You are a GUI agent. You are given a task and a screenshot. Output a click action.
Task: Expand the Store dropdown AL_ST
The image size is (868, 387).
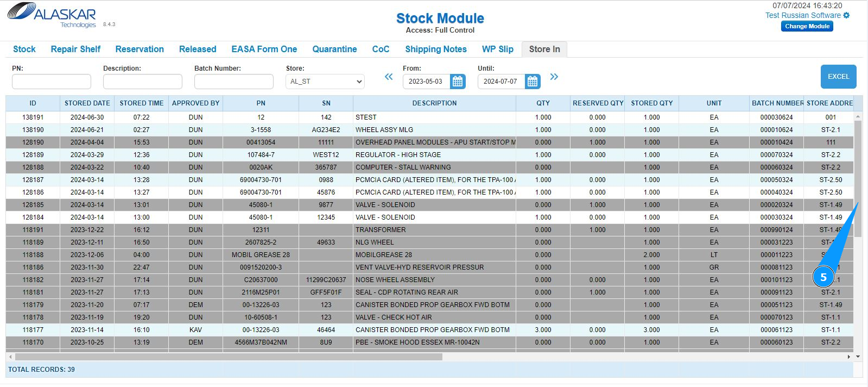pos(325,82)
